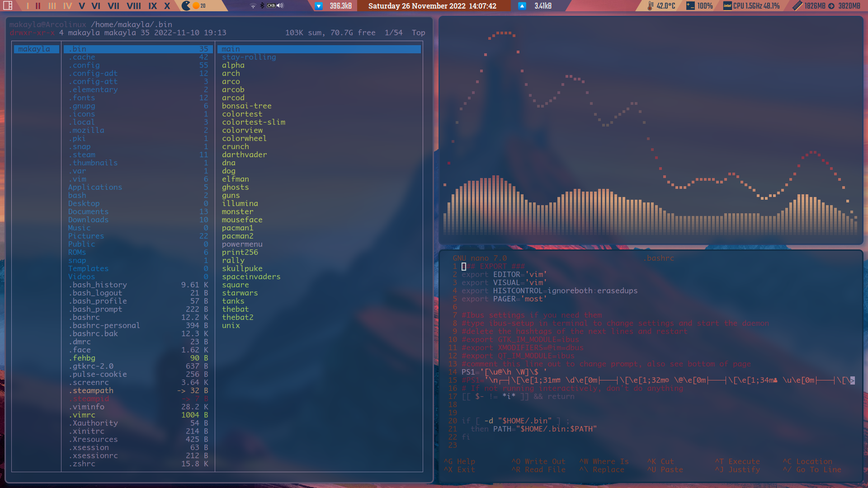
Task: Switch to workspace X
Action: tap(167, 6)
